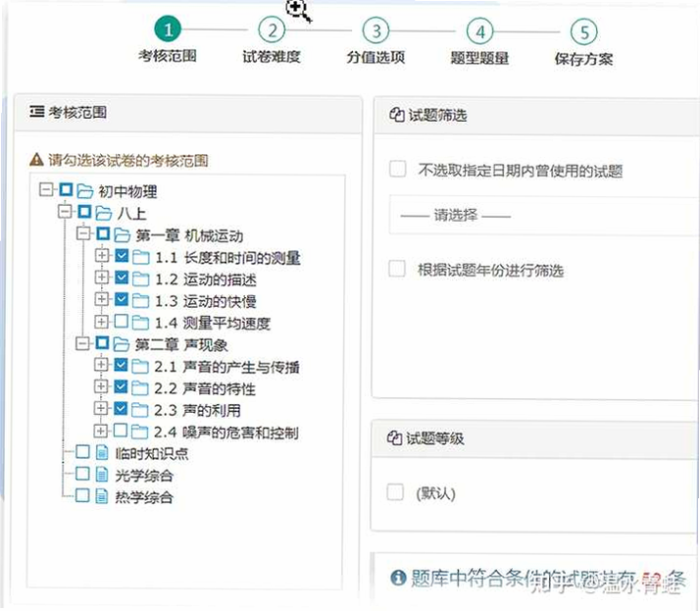The image size is (700, 611).
Task: Click the document icon beside 热学综合
Action: (x=102, y=496)
